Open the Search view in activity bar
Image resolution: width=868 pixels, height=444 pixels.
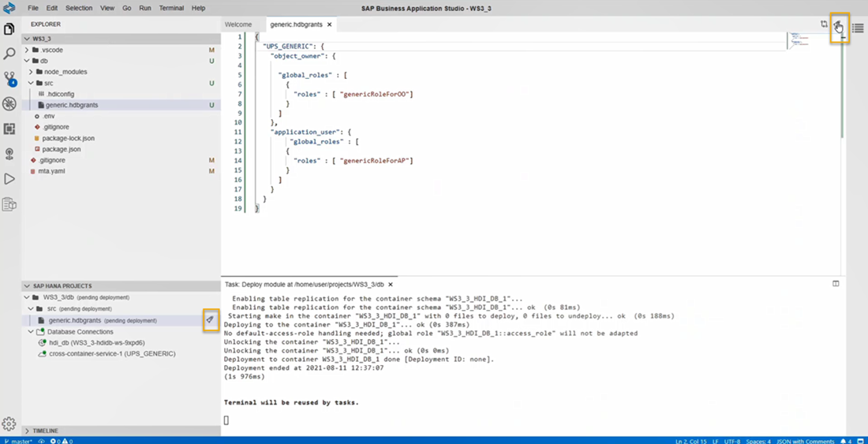point(9,54)
